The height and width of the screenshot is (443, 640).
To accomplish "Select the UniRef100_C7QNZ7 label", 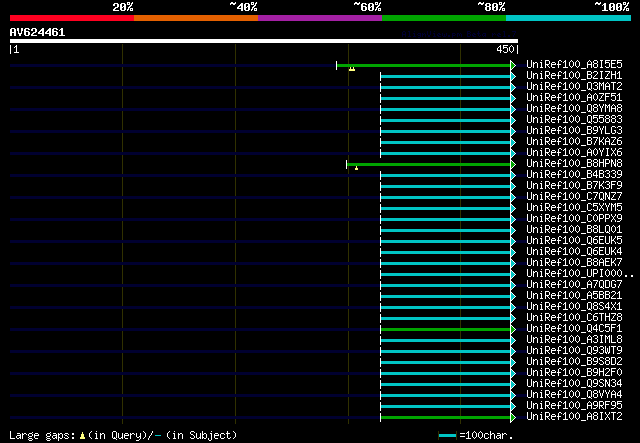I will click(x=574, y=197).
